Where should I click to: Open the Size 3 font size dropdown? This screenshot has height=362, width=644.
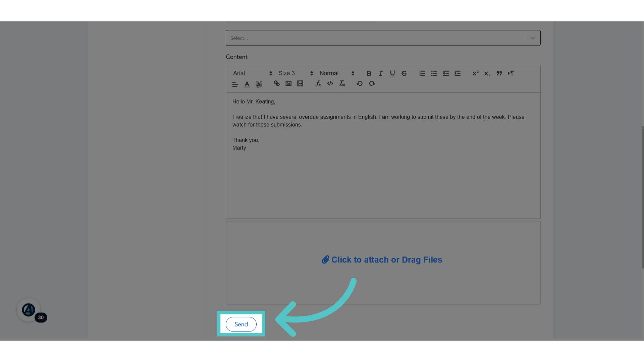(296, 73)
